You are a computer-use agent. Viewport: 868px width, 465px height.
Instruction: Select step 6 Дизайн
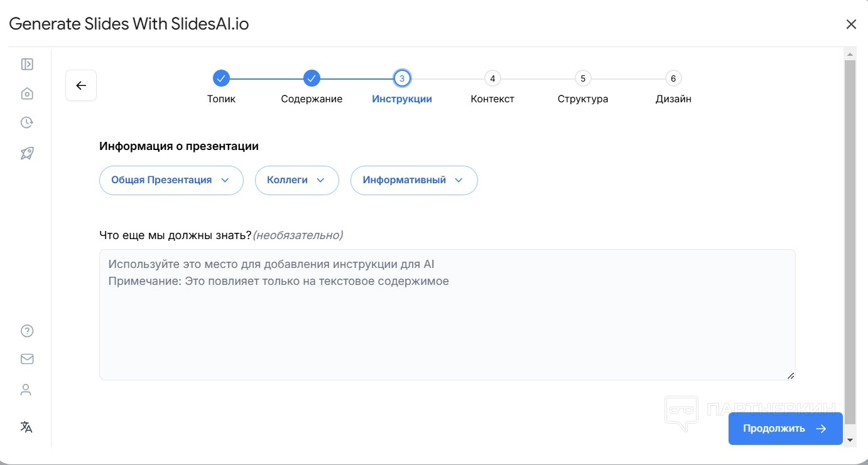click(673, 78)
